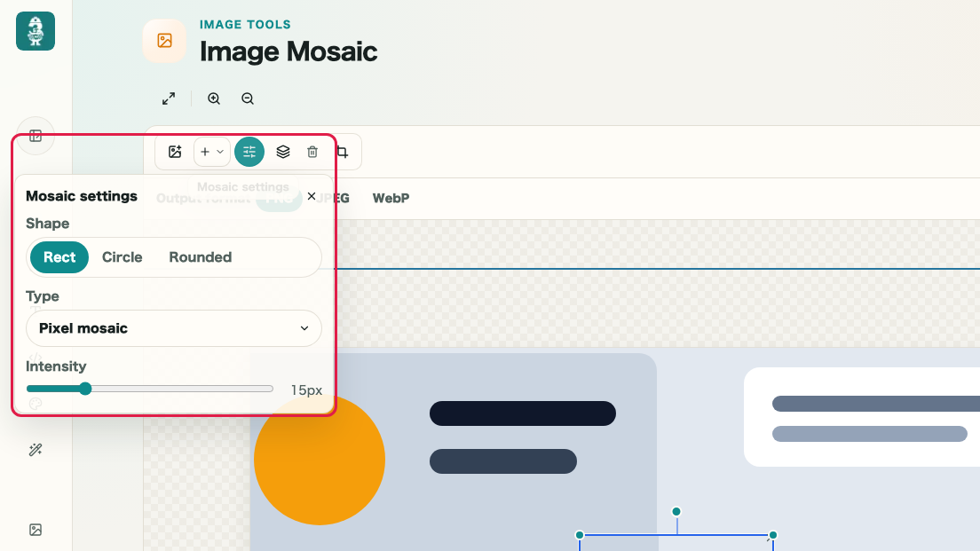This screenshot has height=551, width=980.
Task: Open the layers stack icon
Action: (x=283, y=152)
